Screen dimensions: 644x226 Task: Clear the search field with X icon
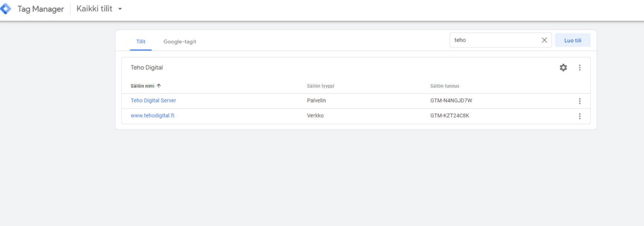[x=544, y=40]
